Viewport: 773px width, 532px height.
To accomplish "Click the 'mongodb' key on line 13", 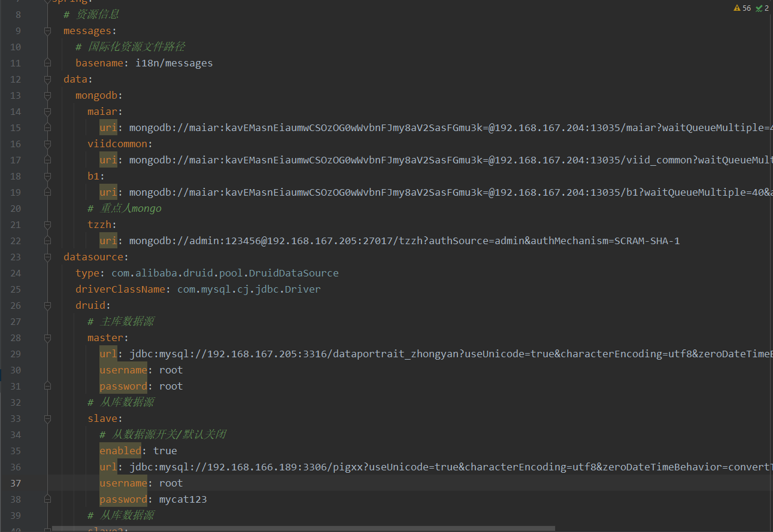I will pyautogui.click(x=96, y=96).
